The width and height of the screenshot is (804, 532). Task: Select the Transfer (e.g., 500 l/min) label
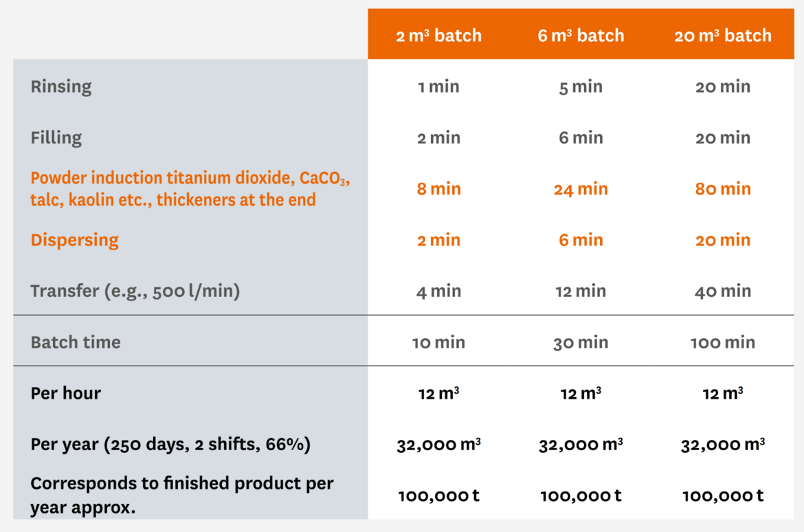pos(135,291)
